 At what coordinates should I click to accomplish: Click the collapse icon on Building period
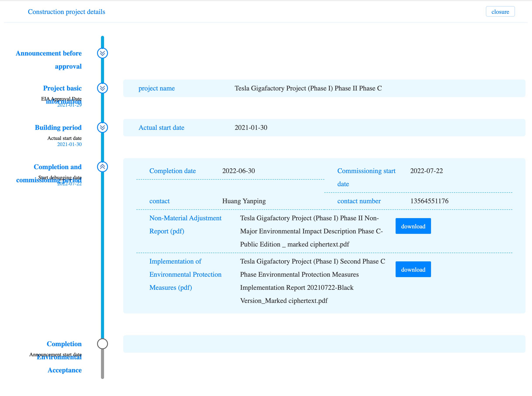[102, 127]
